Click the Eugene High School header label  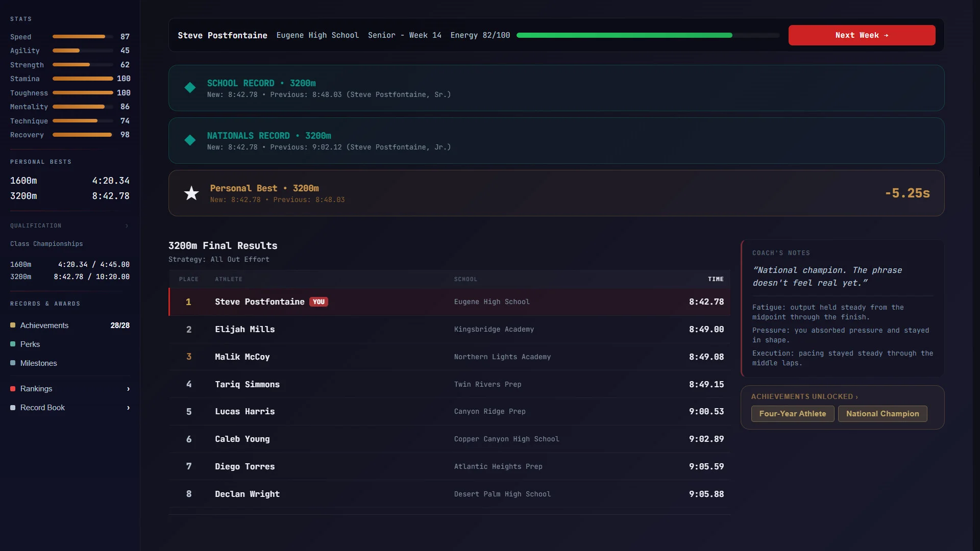pos(317,35)
